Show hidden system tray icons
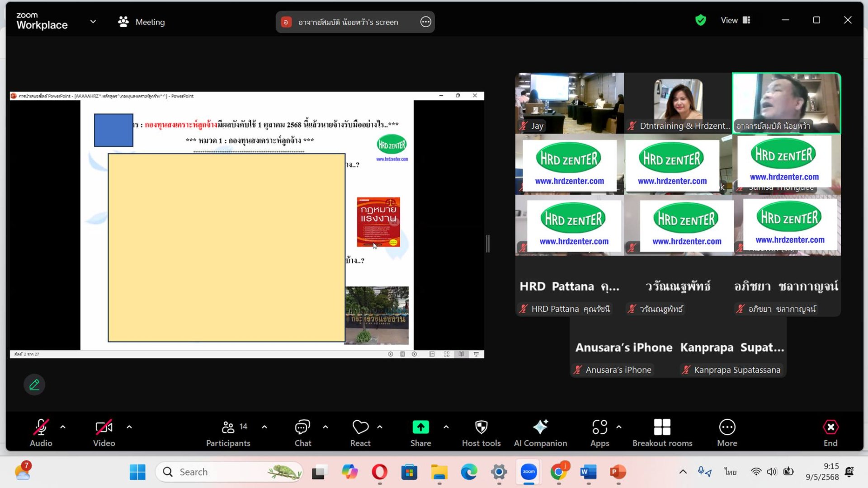 coord(683,472)
